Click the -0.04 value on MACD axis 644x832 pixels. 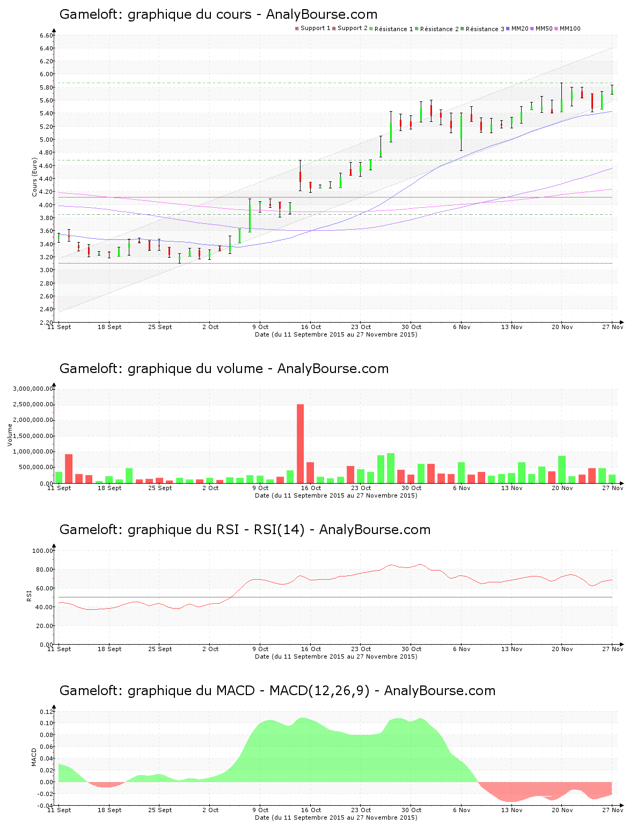(x=45, y=806)
